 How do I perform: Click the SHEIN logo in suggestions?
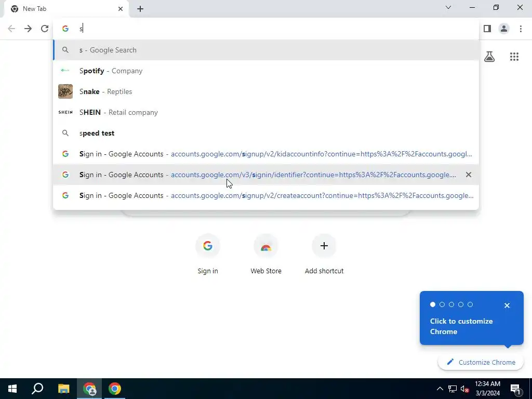click(65, 112)
